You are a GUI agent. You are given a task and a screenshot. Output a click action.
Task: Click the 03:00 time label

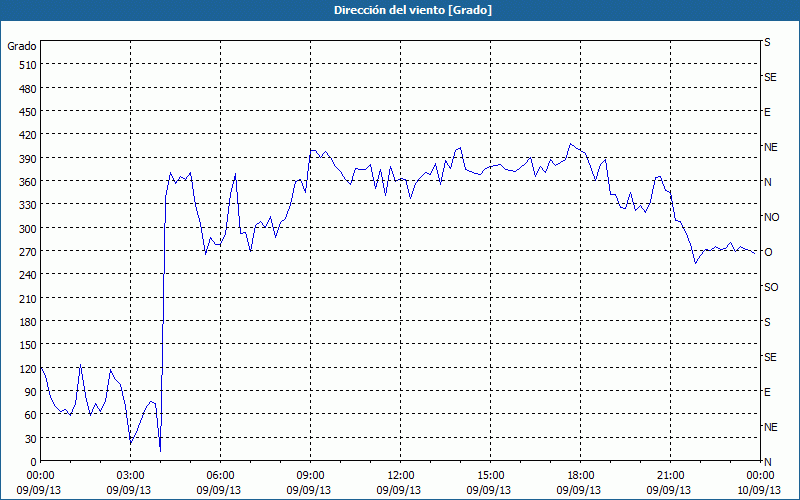click(x=130, y=476)
